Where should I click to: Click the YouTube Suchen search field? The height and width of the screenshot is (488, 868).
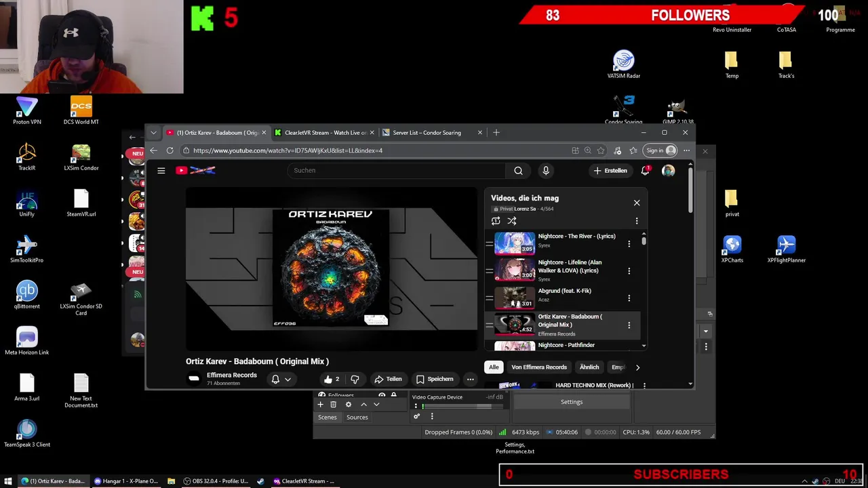click(397, 171)
